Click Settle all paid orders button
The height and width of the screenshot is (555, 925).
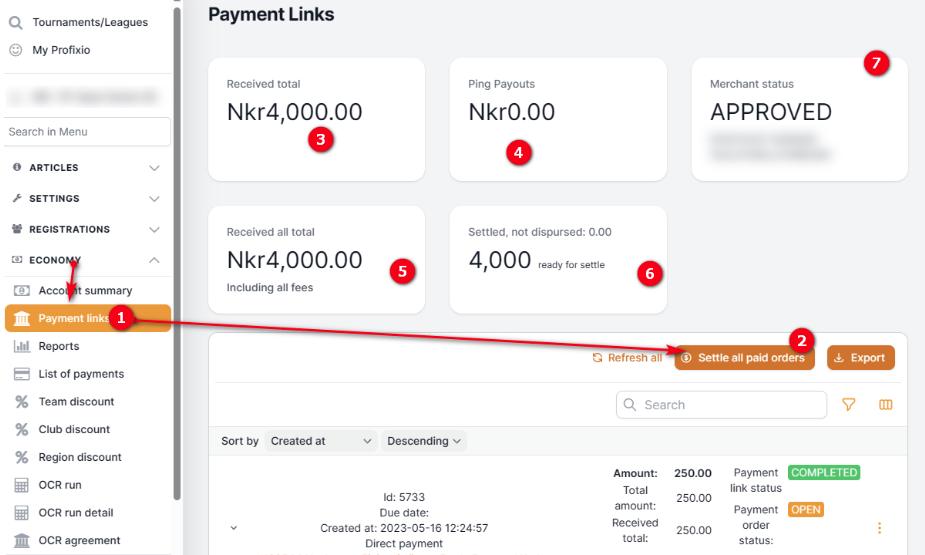744,357
